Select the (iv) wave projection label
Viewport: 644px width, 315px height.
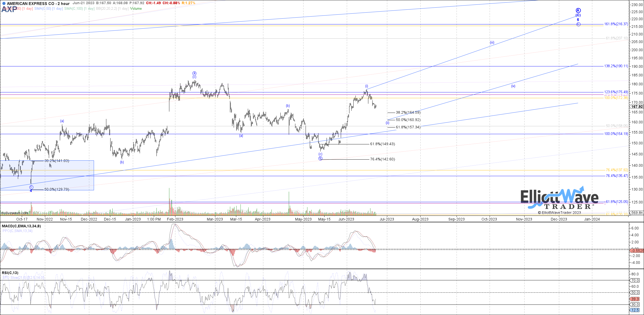coord(513,86)
